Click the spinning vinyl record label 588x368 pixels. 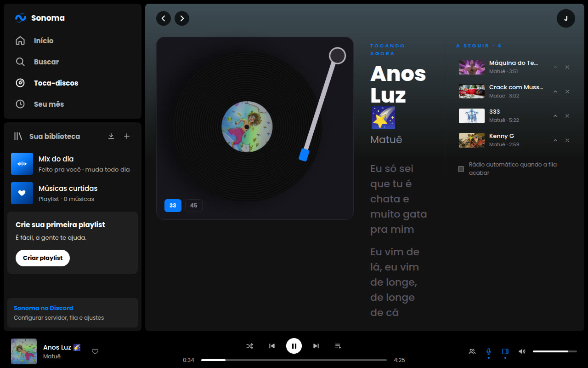click(247, 126)
